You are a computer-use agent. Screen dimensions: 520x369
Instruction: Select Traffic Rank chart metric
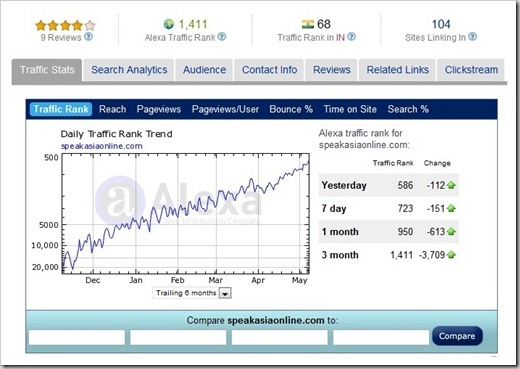point(61,109)
